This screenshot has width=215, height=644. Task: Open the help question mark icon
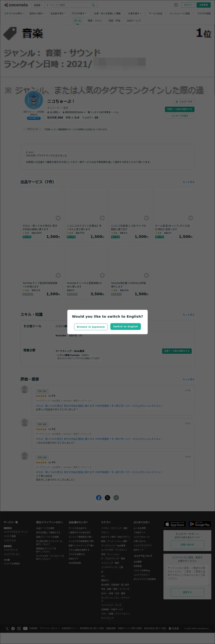176,5
